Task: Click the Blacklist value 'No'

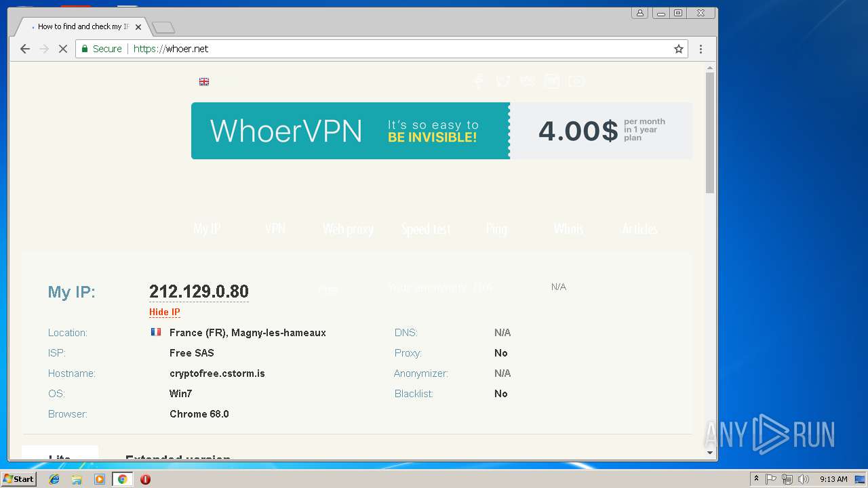Action: (x=501, y=394)
